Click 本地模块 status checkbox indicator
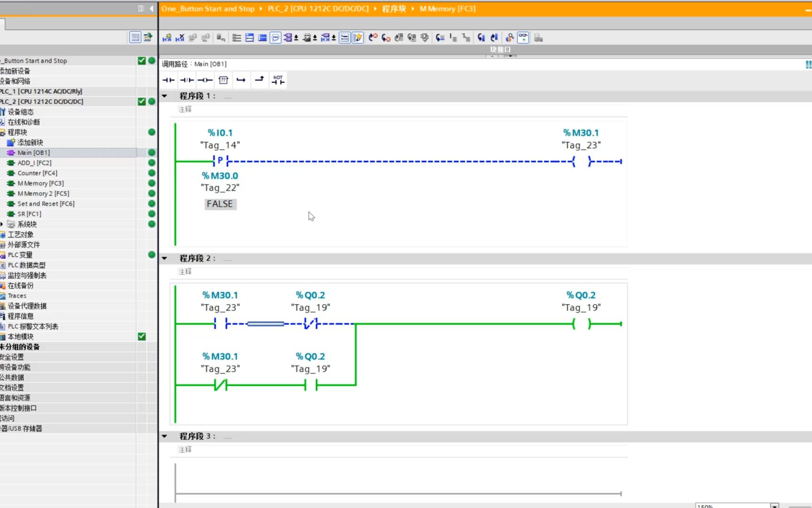812x508 pixels. click(141, 336)
